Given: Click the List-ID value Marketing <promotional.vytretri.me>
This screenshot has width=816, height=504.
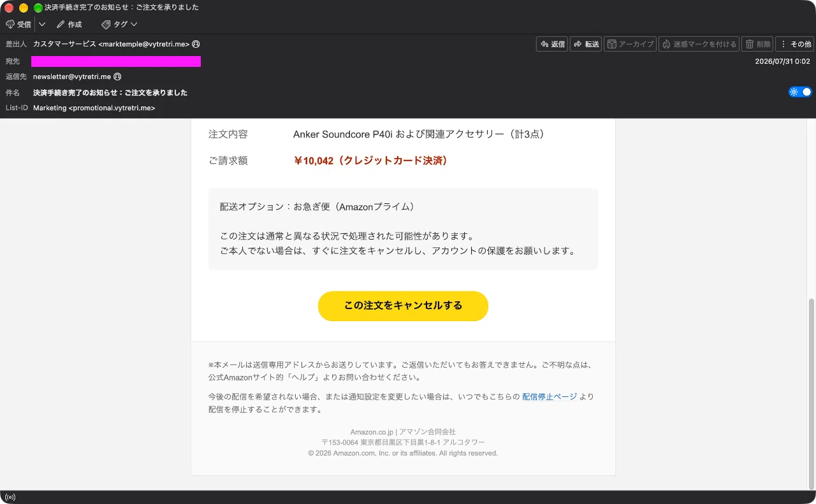Looking at the screenshot, I should pos(94,108).
